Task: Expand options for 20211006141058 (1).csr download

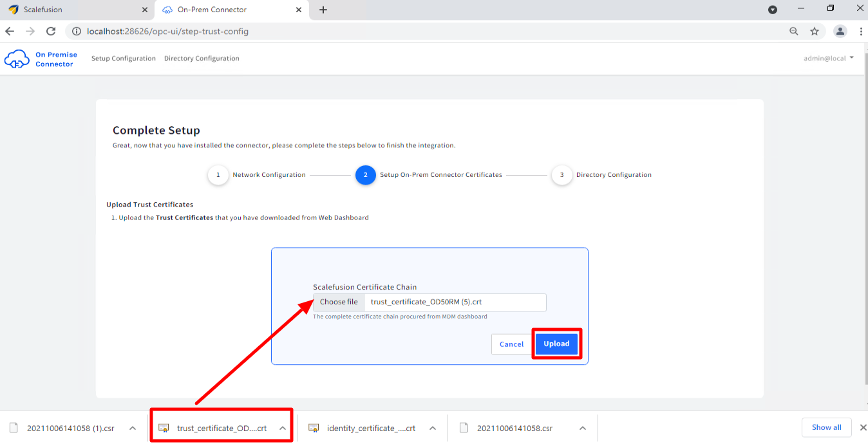Action: coord(132,428)
